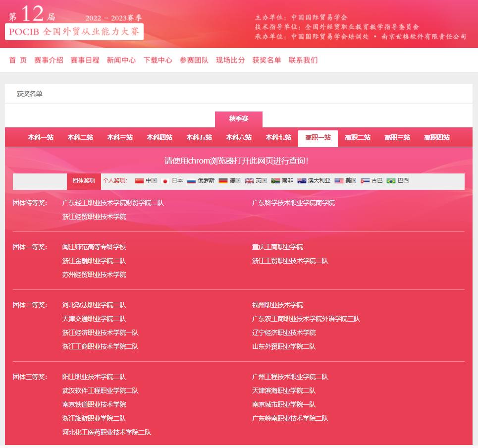Go to 首页 in navigation menu
This screenshot has width=478, height=448.
(x=18, y=60)
